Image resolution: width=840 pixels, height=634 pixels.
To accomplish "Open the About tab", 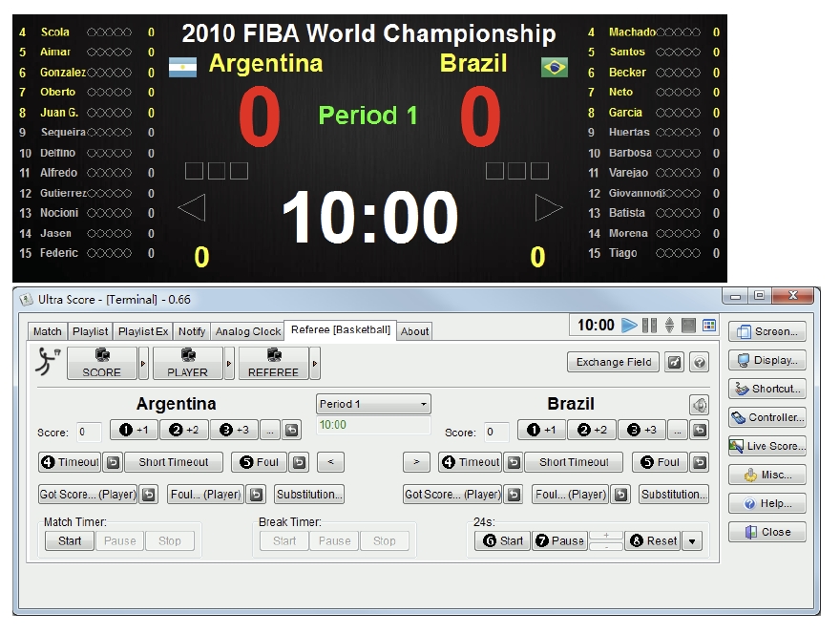I will coord(414,331).
